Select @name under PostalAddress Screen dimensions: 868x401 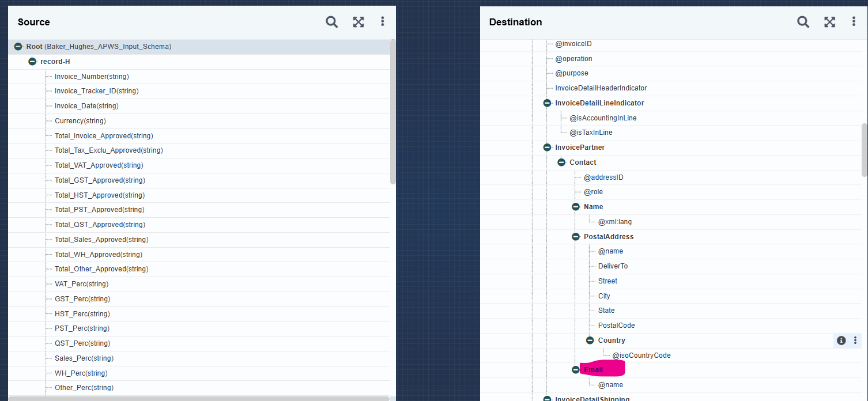[x=610, y=251]
